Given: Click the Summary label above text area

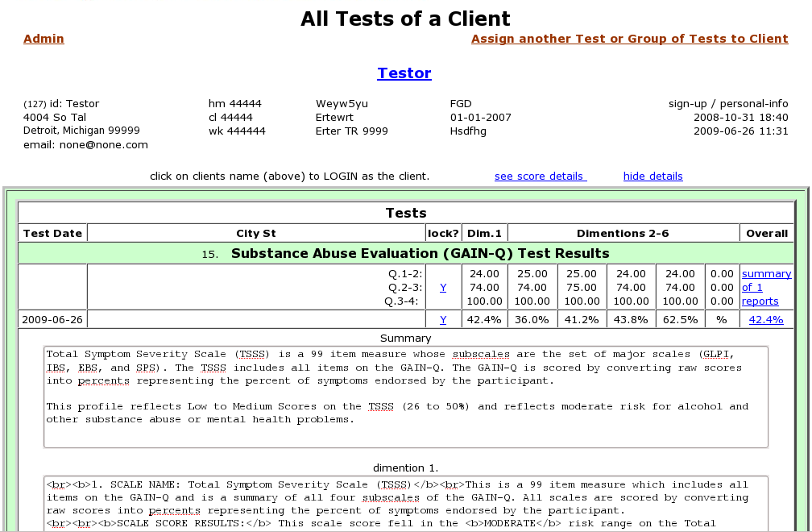Looking at the screenshot, I should pyautogui.click(x=405, y=339).
